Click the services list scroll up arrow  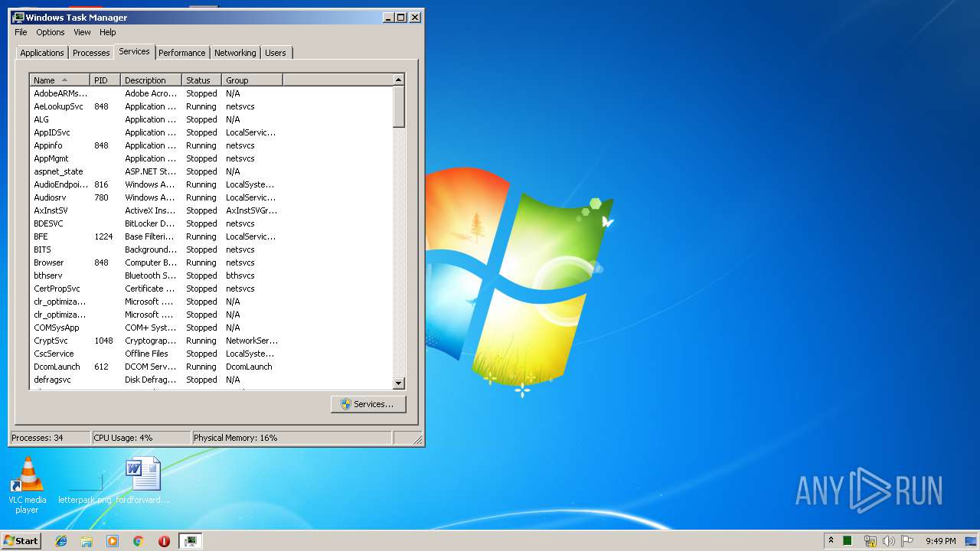398,80
